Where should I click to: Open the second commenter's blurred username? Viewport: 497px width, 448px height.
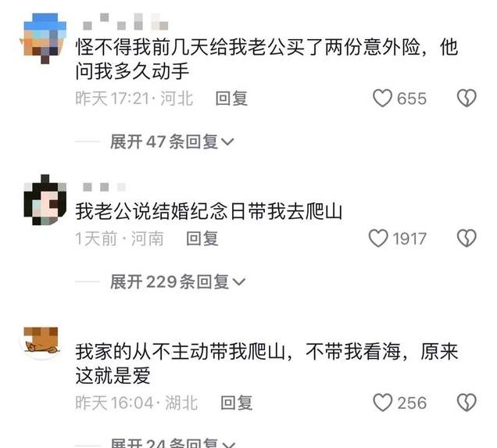(x=104, y=187)
